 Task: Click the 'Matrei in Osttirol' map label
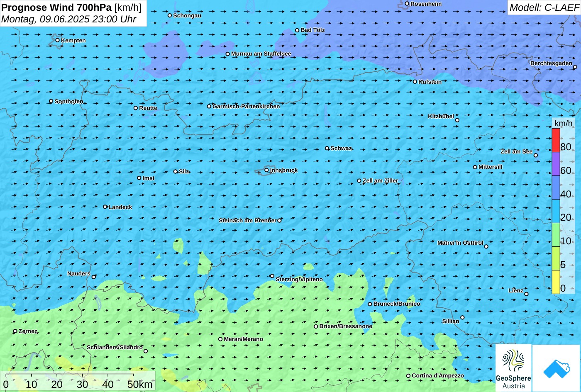[x=460, y=243]
